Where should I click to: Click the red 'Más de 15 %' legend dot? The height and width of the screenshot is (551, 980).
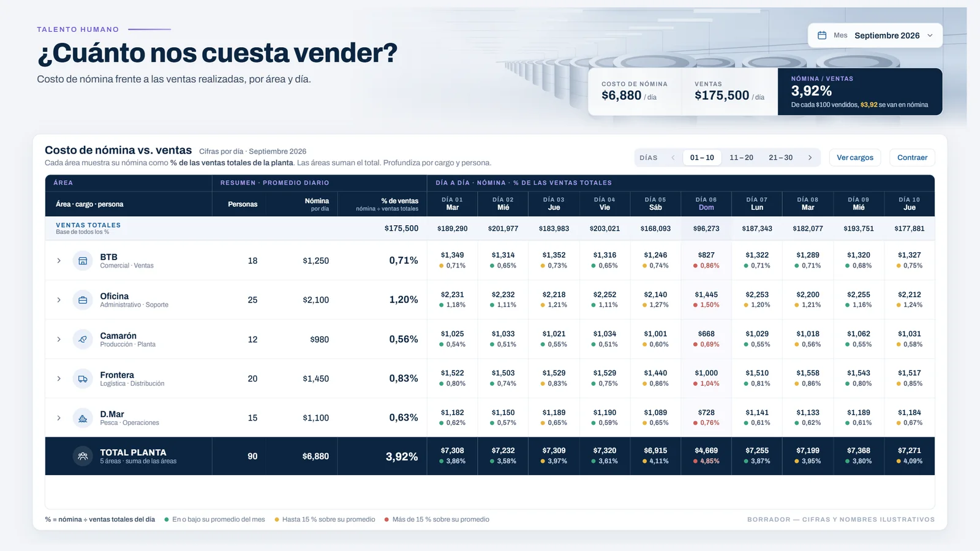point(386,520)
